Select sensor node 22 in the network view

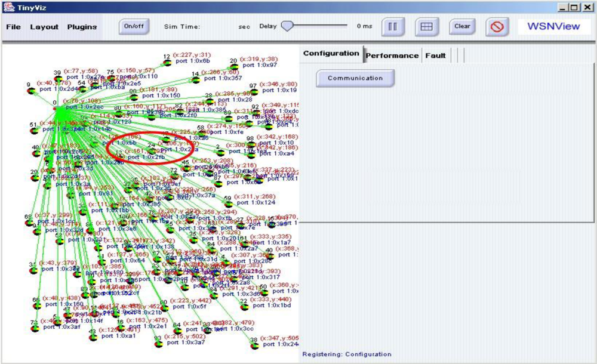245,307
